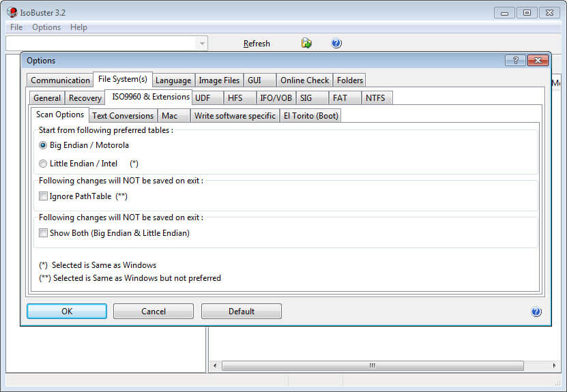Viewport: 567px width, 392px height.
Task: Click the OK button
Action: click(x=67, y=311)
